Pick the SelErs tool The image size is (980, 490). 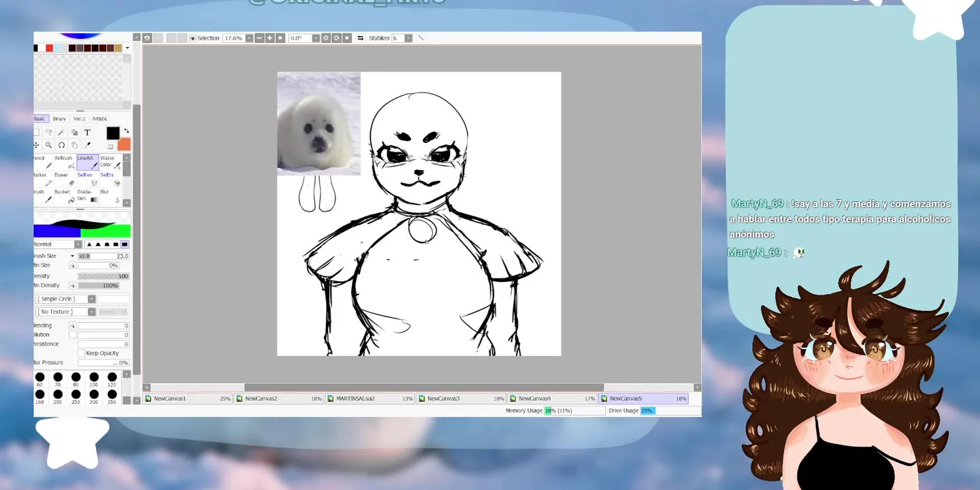point(110,179)
